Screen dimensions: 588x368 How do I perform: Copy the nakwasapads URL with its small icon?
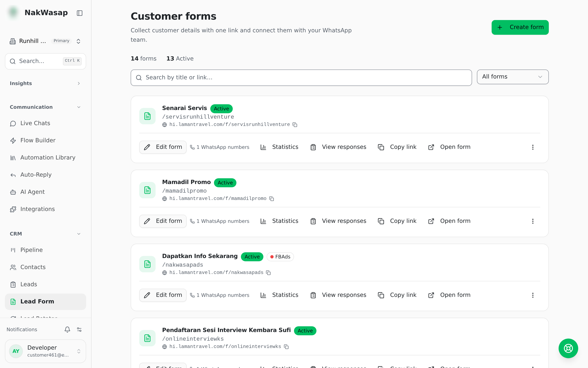point(268,273)
